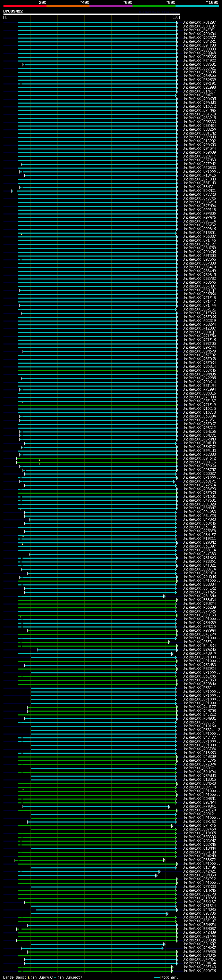Click the alignment bar for UniRef100_A8I297
This screenshot has height=980, width=222.
click(x=98, y=23)
